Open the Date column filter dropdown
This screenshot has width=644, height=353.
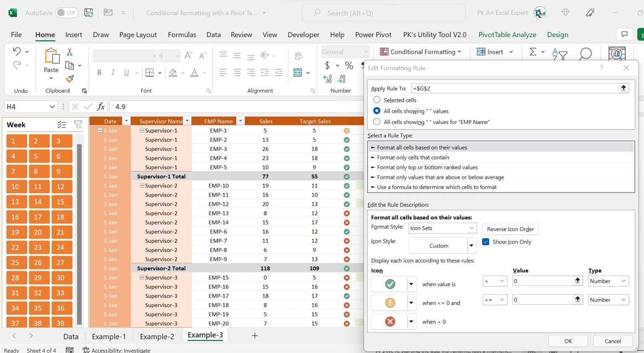click(x=126, y=121)
